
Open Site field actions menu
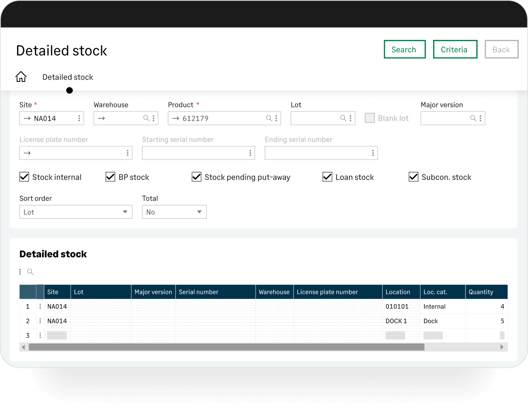(79, 119)
